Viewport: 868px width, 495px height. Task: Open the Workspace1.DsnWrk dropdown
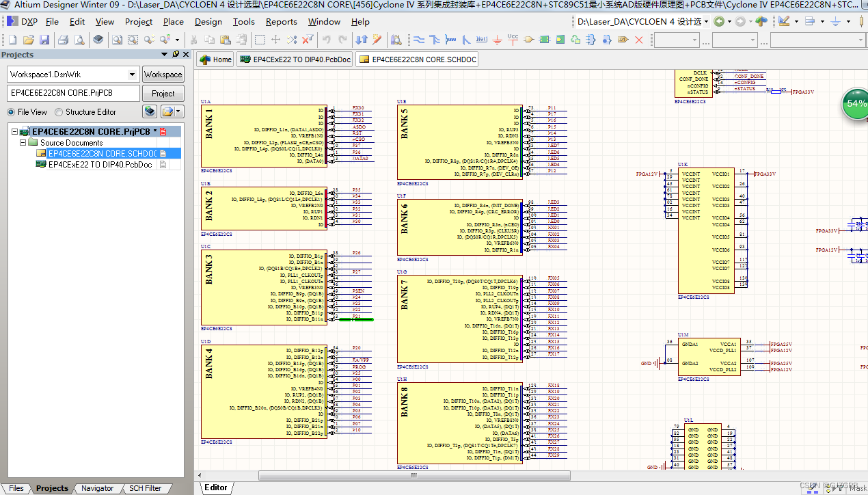coord(132,75)
